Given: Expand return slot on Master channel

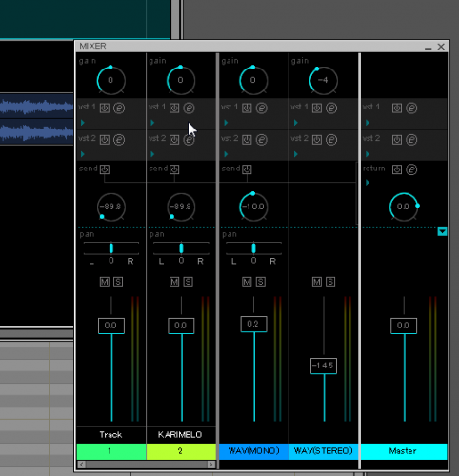Looking at the screenshot, I should [x=368, y=183].
